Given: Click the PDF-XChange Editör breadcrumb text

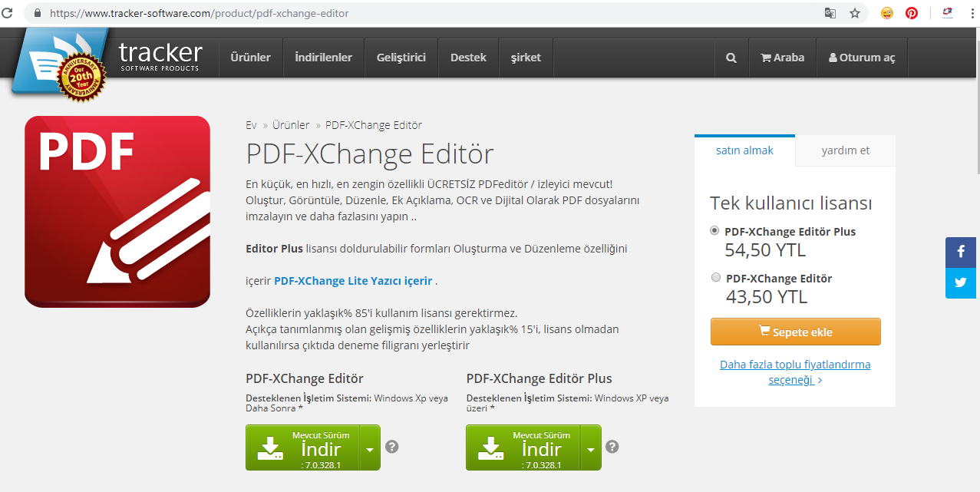Looking at the screenshot, I should (x=374, y=125).
